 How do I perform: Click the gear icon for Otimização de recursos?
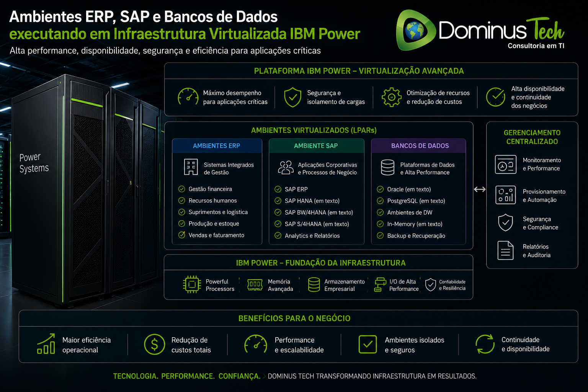[392, 97]
